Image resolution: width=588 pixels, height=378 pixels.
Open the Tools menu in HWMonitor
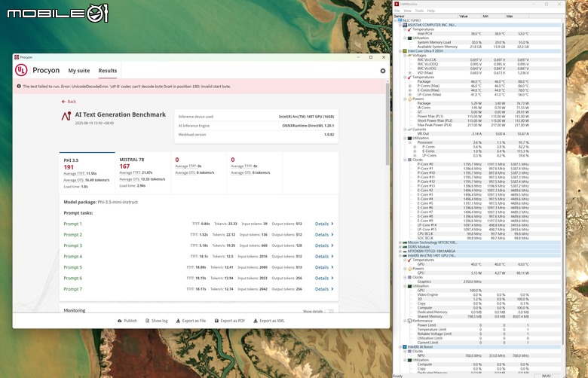point(419,11)
